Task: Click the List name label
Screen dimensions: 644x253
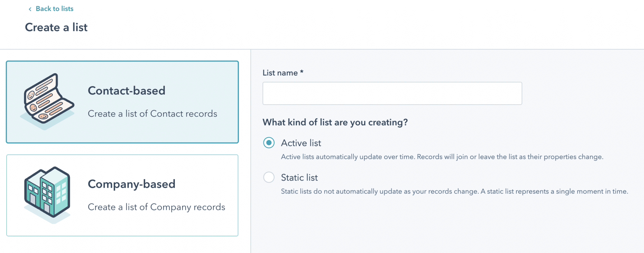Action: point(283,73)
